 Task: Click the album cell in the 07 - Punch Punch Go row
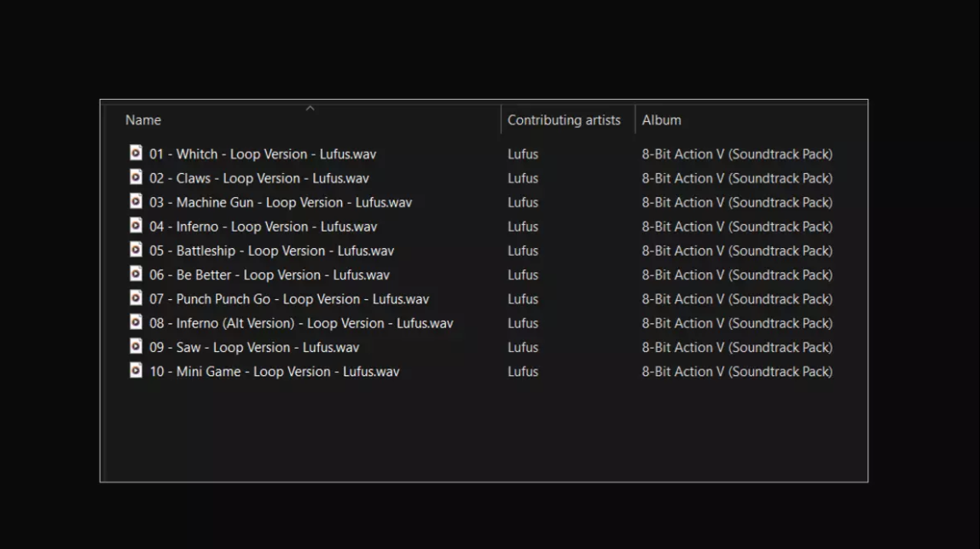click(x=737, y=299)
